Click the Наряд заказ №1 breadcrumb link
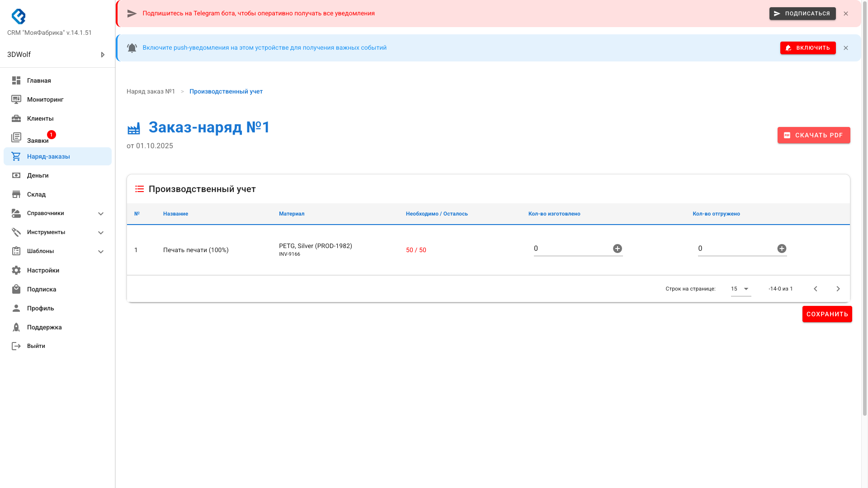This screenshot has width=868, height=488. point(151,91)
